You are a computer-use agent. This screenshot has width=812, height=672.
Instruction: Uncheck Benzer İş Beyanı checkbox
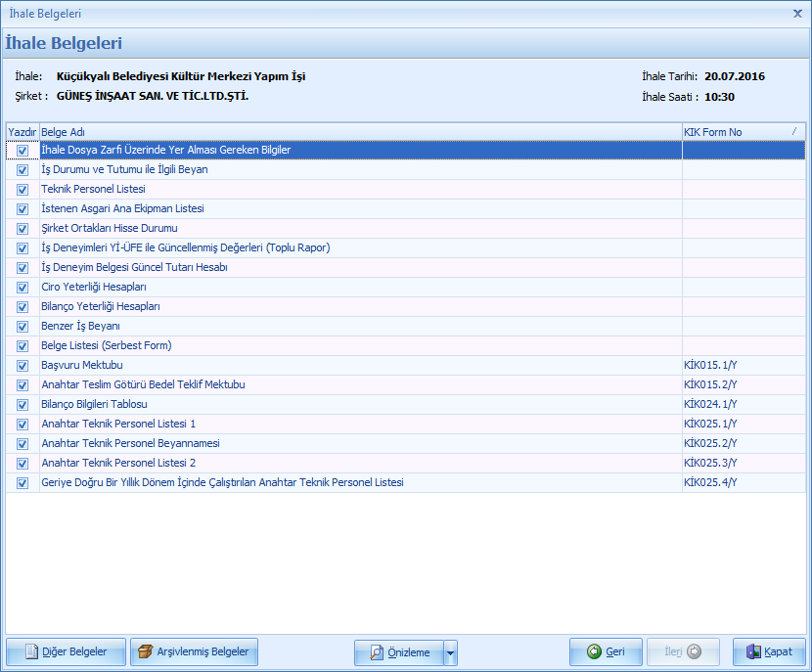22,327
